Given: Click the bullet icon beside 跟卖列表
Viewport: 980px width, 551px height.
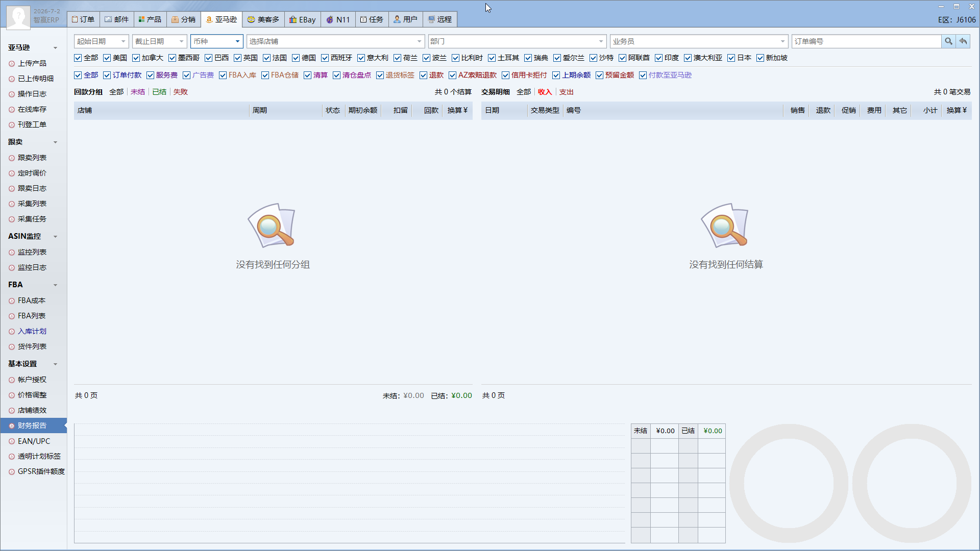Looking at the screenshot, I should tap(12, 158).
